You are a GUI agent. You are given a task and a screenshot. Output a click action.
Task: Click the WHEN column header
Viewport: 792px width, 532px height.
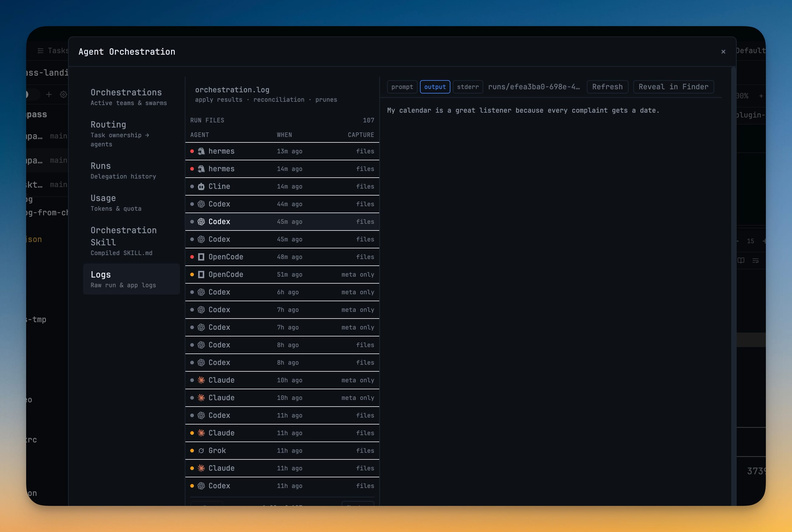(x=284, y=135)
